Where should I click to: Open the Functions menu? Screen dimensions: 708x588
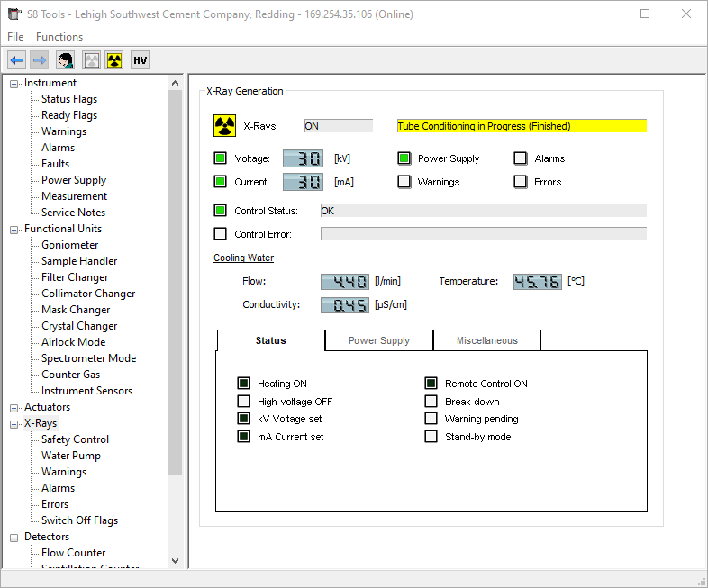click(59, 37)
